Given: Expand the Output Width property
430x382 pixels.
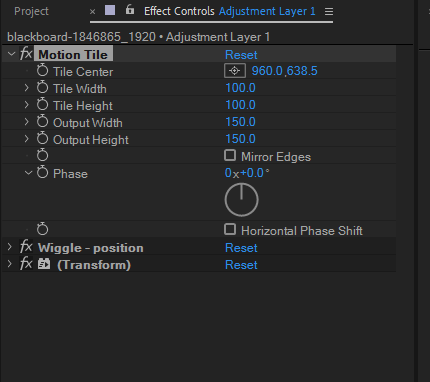Looking at the screenshot, I should [x=27, y=122].
